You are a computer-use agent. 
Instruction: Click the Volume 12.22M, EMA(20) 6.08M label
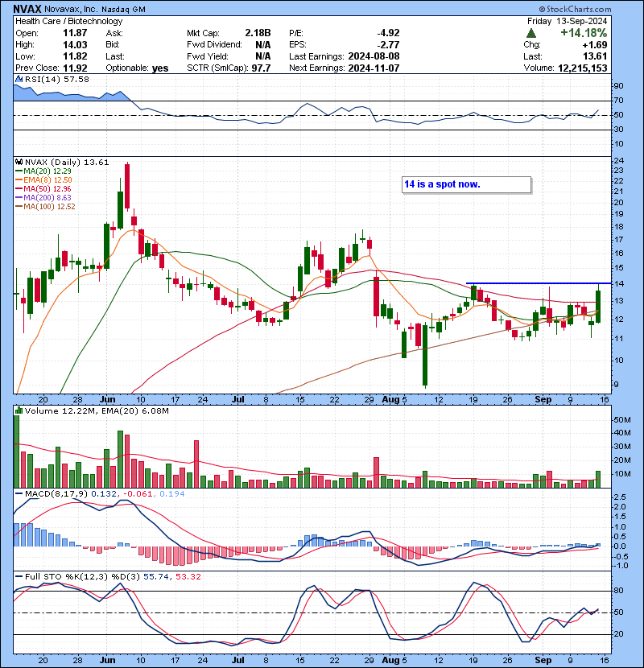tap(97, 411)
